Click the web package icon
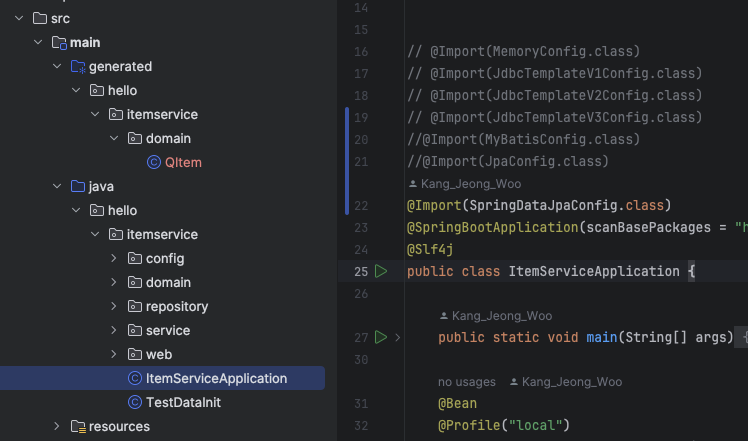 click(x=135, y=354)
